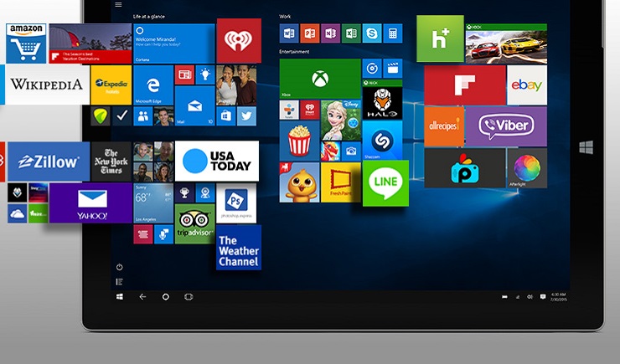Open the Shazam tile

pyautogui.click(x=382, y=141)
